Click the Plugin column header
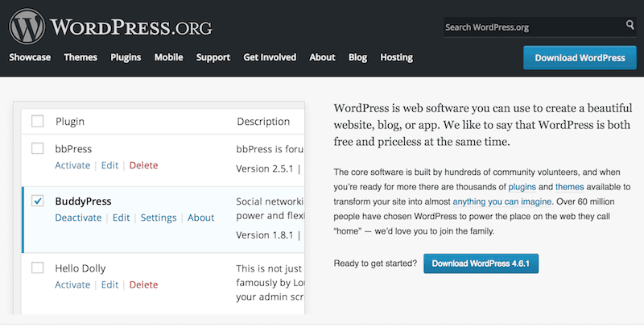 [70, 122]
